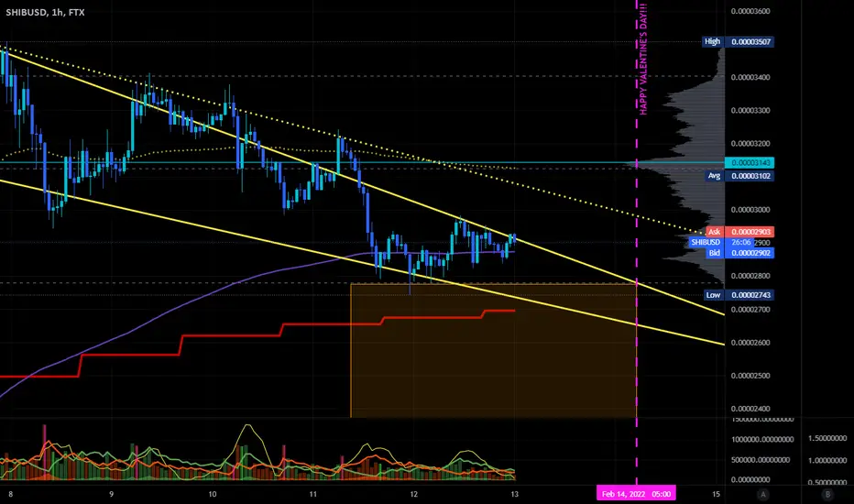The width and height of the screenshot is (854, 504).
Task: Click date 13 on the time axis
Action: 514,494
